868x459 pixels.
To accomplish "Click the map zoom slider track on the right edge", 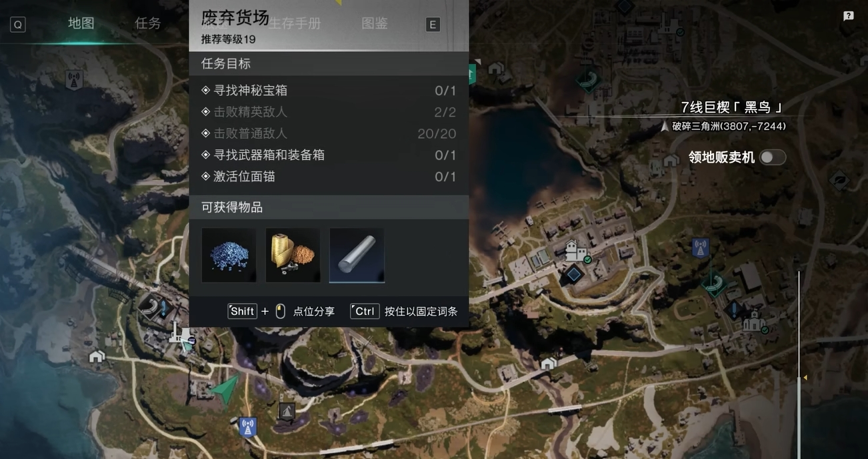I will [x=799, y=364].
